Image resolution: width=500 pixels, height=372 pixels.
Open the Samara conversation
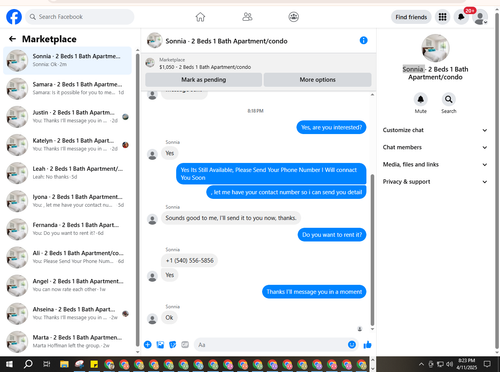(67, 89)
